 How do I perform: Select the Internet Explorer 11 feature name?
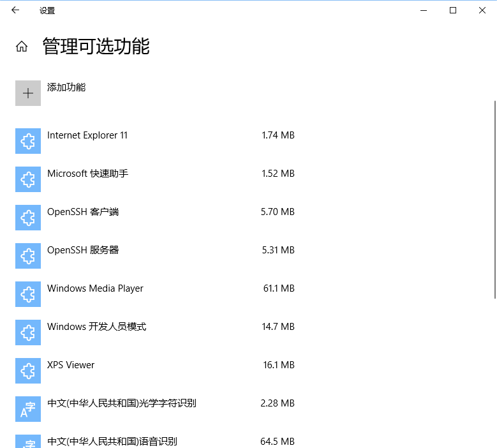[x=87, y=135]
